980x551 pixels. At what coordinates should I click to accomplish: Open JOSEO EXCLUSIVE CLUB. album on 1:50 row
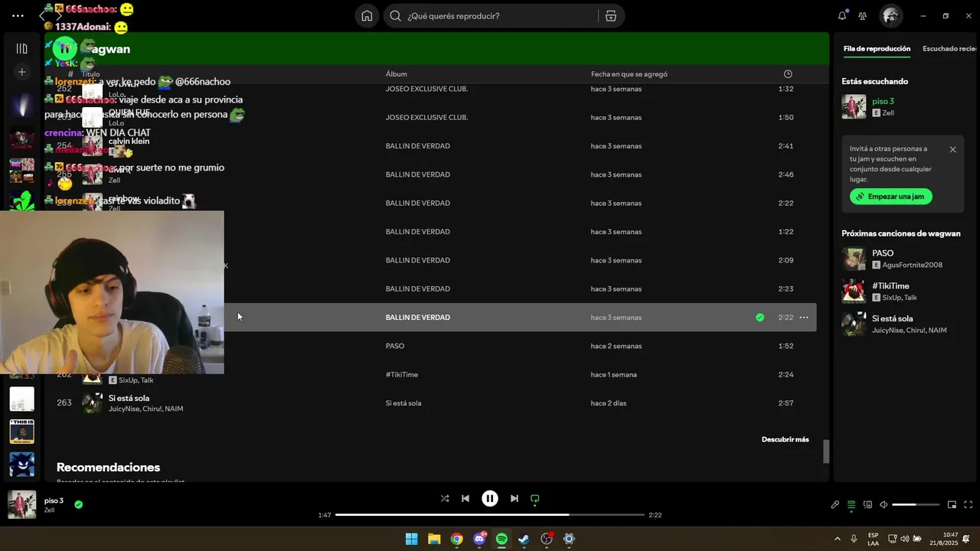(x=426, y=118)
